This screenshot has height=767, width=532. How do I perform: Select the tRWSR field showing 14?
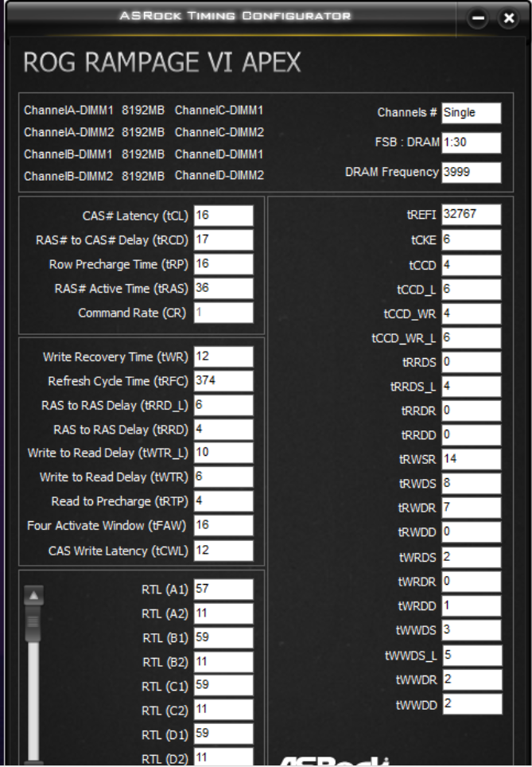(472, 459)
